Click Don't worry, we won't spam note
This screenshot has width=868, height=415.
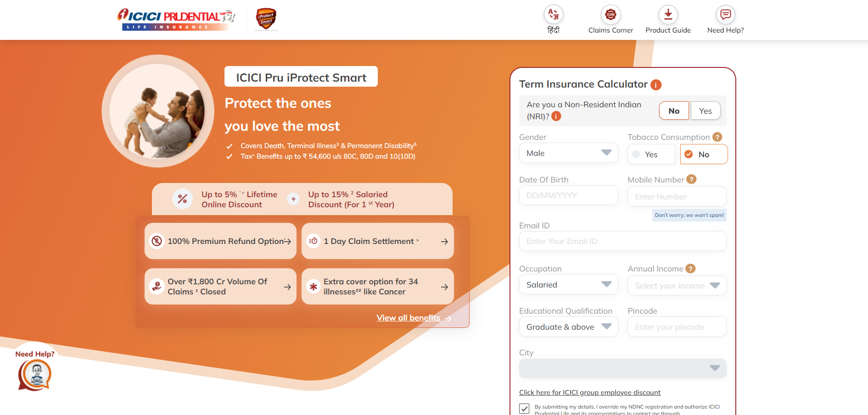pos(689,215)
